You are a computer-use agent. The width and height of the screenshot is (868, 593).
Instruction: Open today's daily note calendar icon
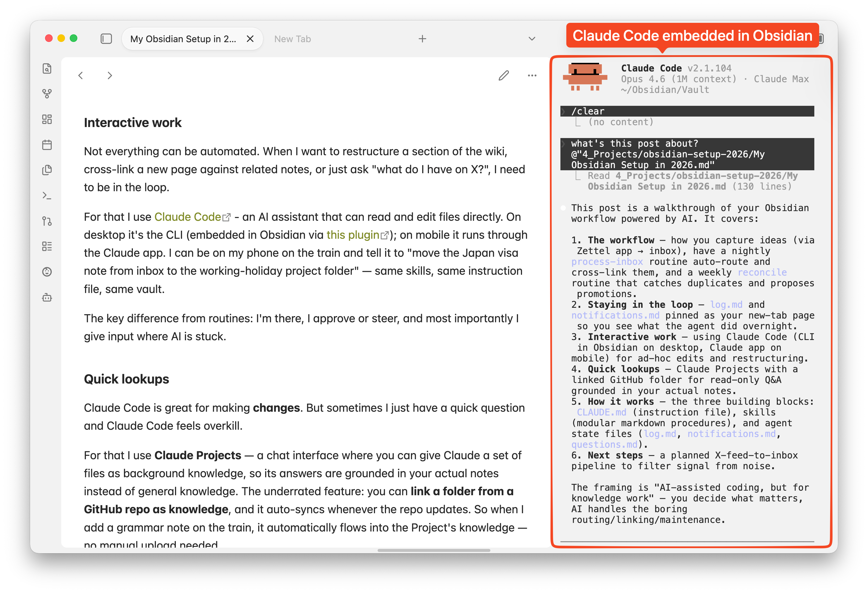click(x=47, y=144)
